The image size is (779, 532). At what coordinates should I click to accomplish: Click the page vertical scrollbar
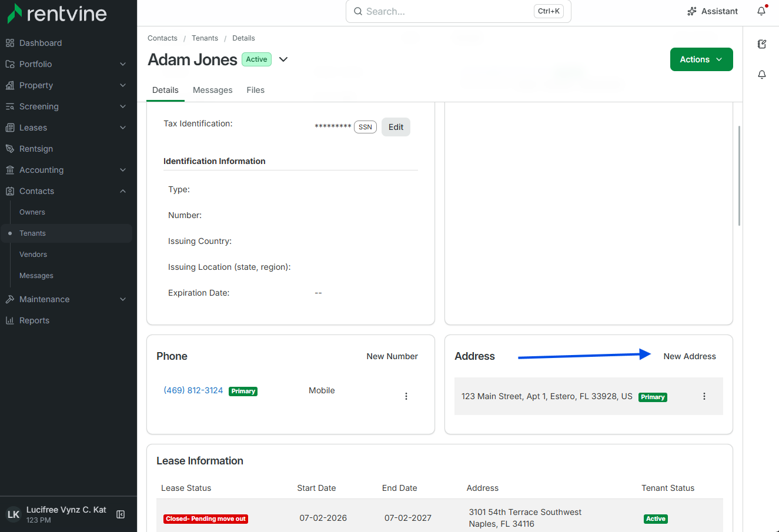click(x=739, y=175)
